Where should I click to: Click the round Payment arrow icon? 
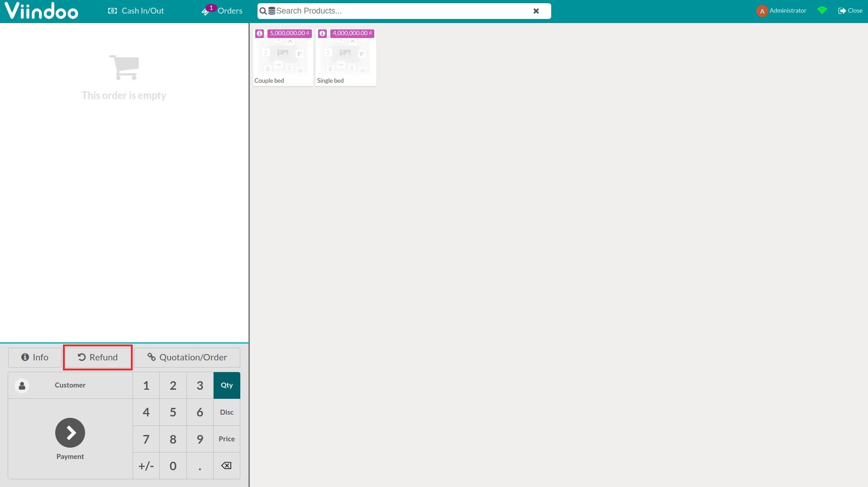(x=70, y=432)
